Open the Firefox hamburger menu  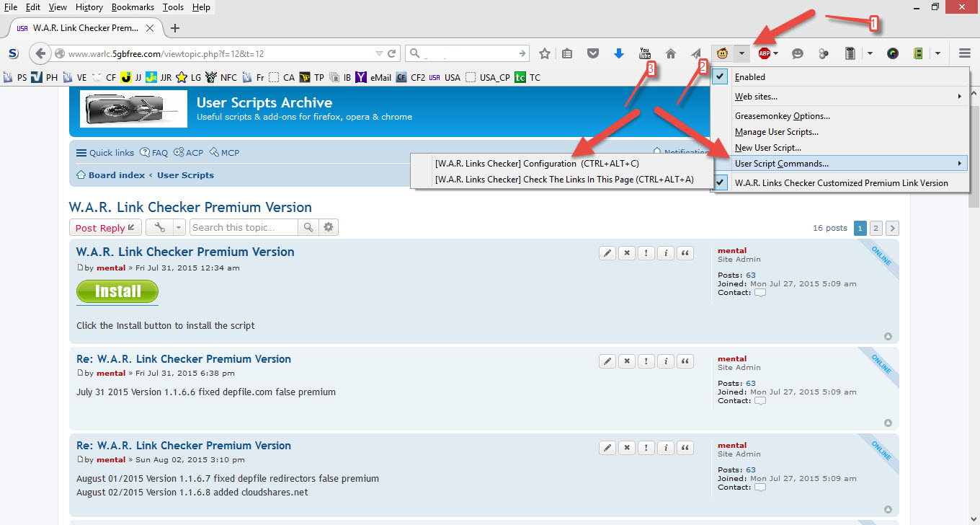[964, 53]
